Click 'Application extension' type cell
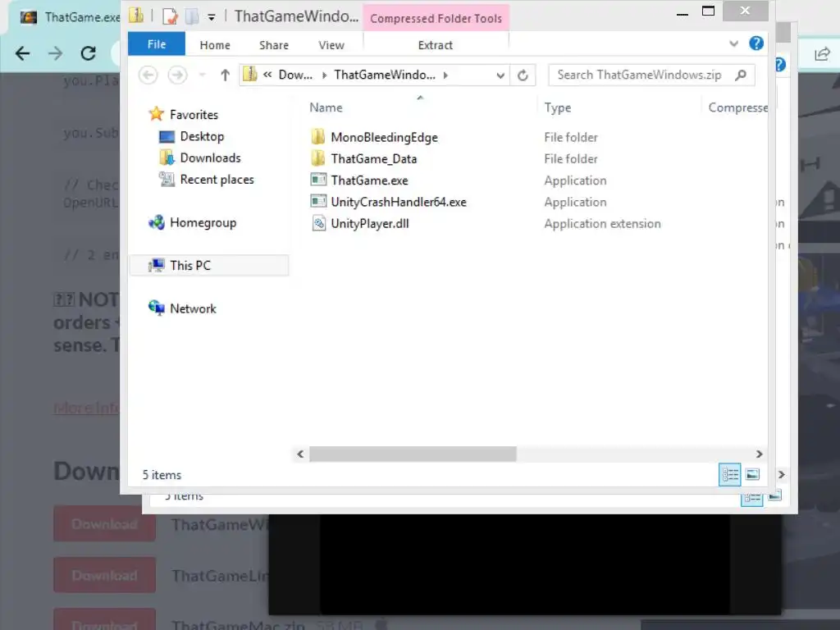 point(602,224)
